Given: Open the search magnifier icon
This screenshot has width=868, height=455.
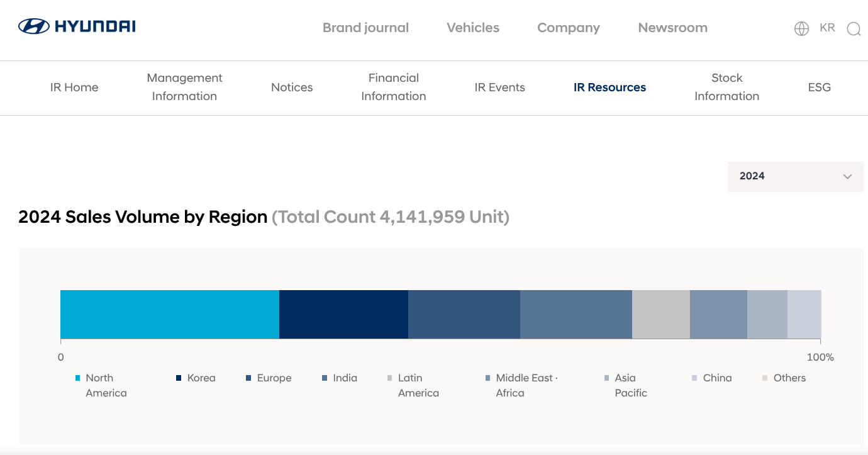Looking at the screenshot, I should pos(854,29).
